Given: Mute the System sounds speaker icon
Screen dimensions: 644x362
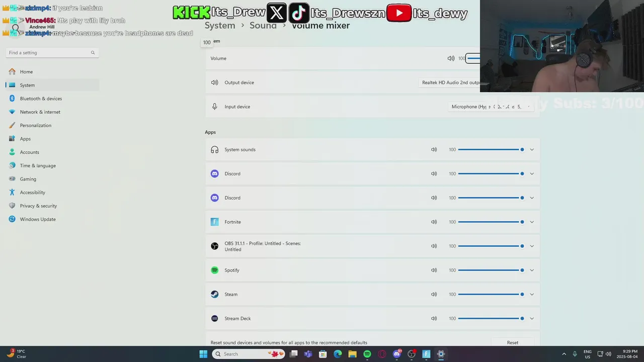Looking at the screenshot, I should (x=434, y=149).
